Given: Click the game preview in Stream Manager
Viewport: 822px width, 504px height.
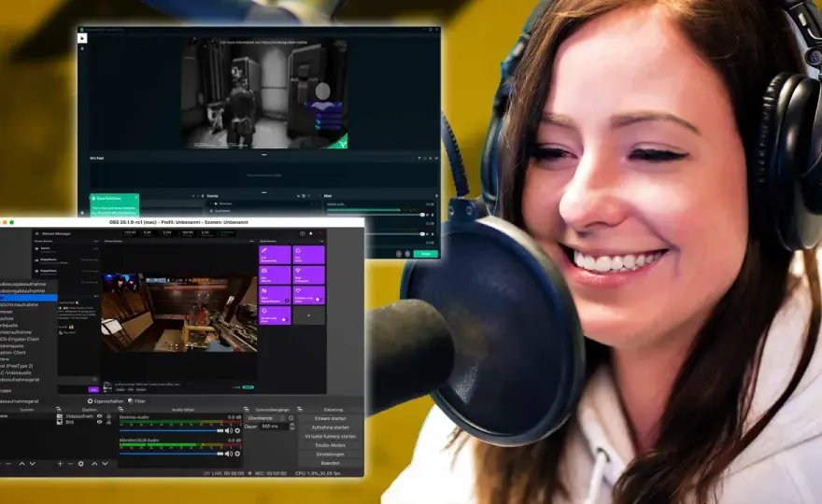Looking at the screenshot, I should click(179, 313).
